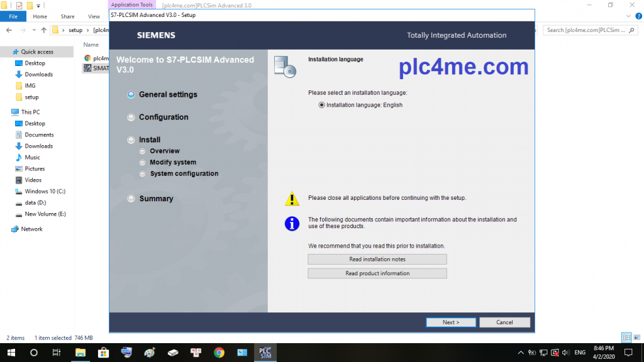
Task: Click the PLCSIM icon in the taskbar
Action: (x=265, y=353)
